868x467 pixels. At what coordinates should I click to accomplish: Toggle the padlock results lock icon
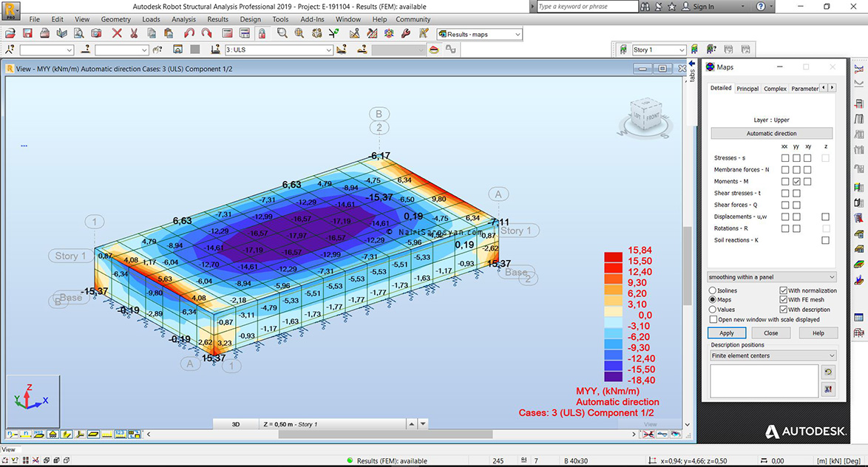pyautogui.click(x=261, y=34)
